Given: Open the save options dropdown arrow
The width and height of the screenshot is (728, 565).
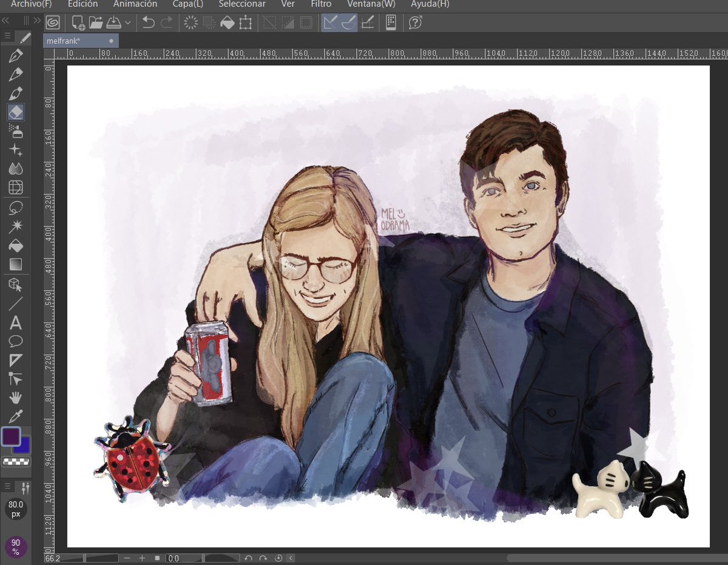Looking at the screenshot, I should (128, 23).
